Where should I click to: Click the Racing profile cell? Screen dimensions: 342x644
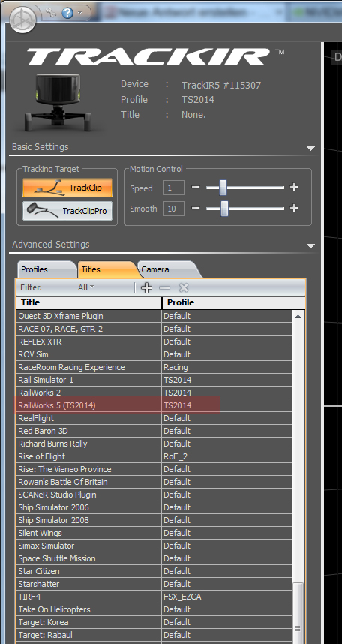coord(227,367)
